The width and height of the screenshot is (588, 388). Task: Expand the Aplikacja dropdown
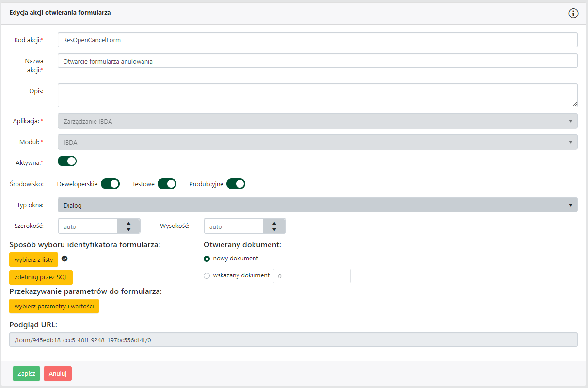[x=318, y=121]
